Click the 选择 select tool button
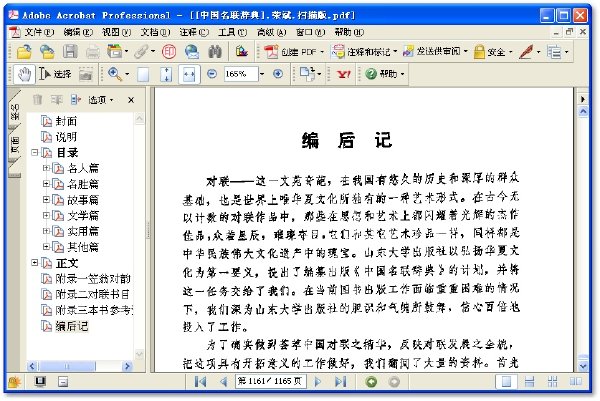 click(55, 74)
